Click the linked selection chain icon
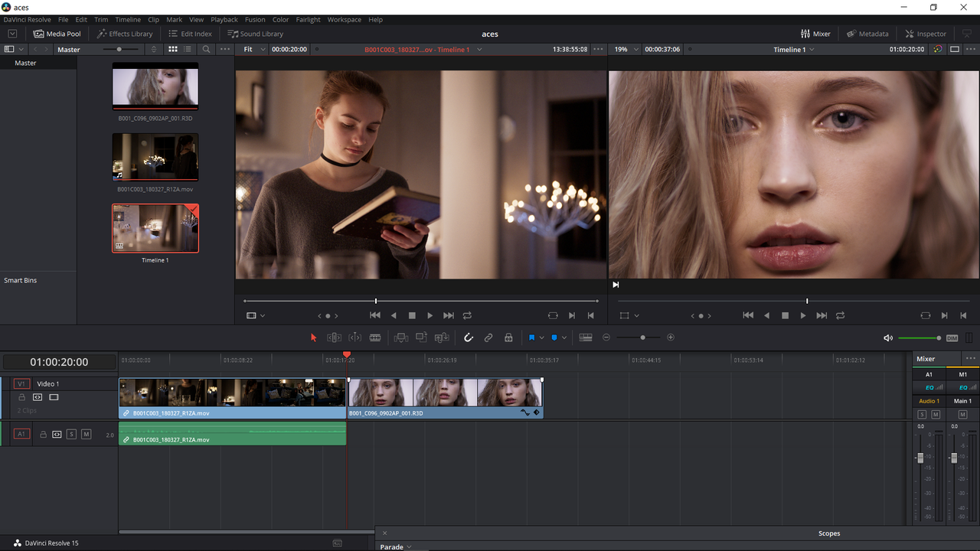 click(x=488, y=337)
